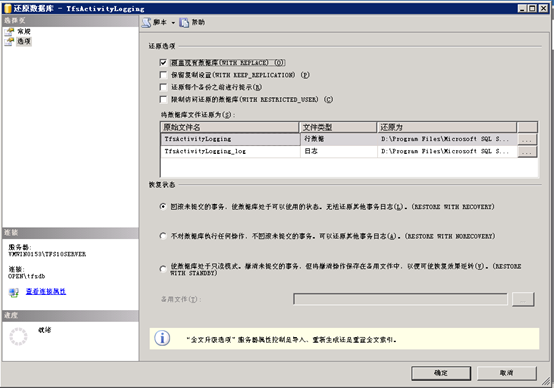Maximize the restore database dialog
Image resolution: width=554 pixels, height=388 pixels.
(532, 8)
